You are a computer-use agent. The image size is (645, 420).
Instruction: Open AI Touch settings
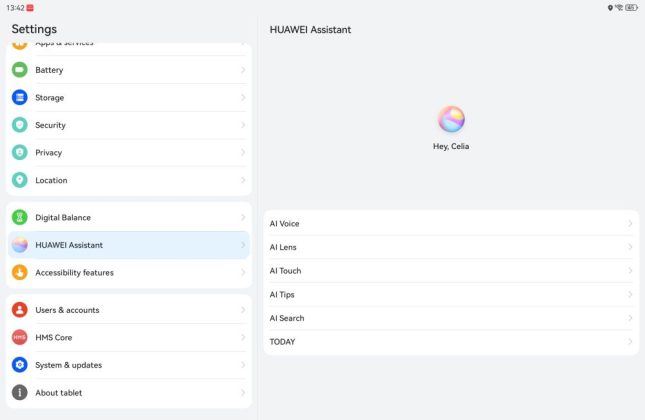[450, 271]
